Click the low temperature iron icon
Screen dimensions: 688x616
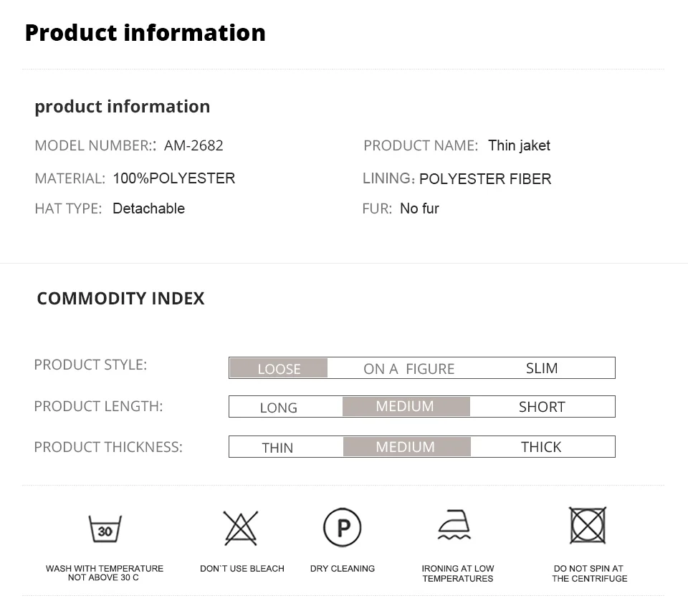point(454,525)
